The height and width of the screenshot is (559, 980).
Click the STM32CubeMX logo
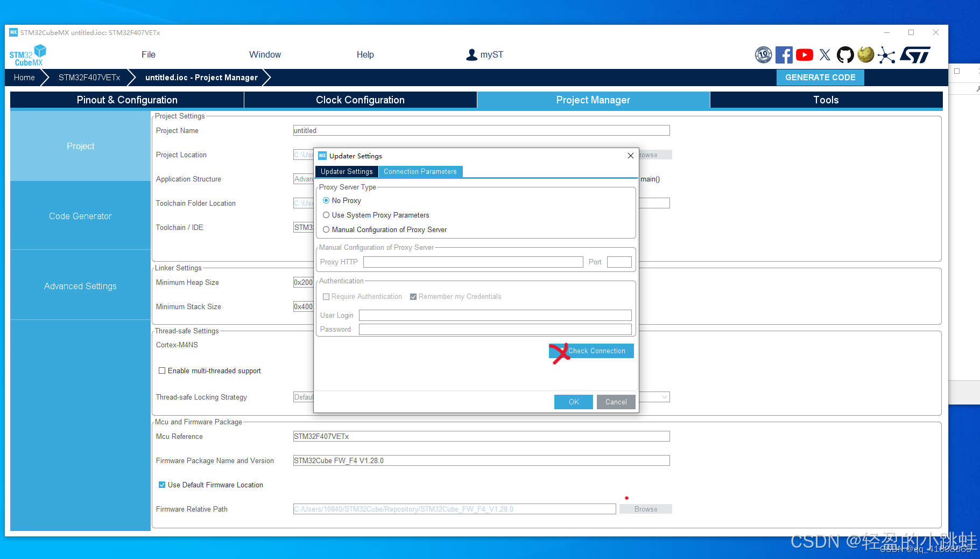click(27, 55)
